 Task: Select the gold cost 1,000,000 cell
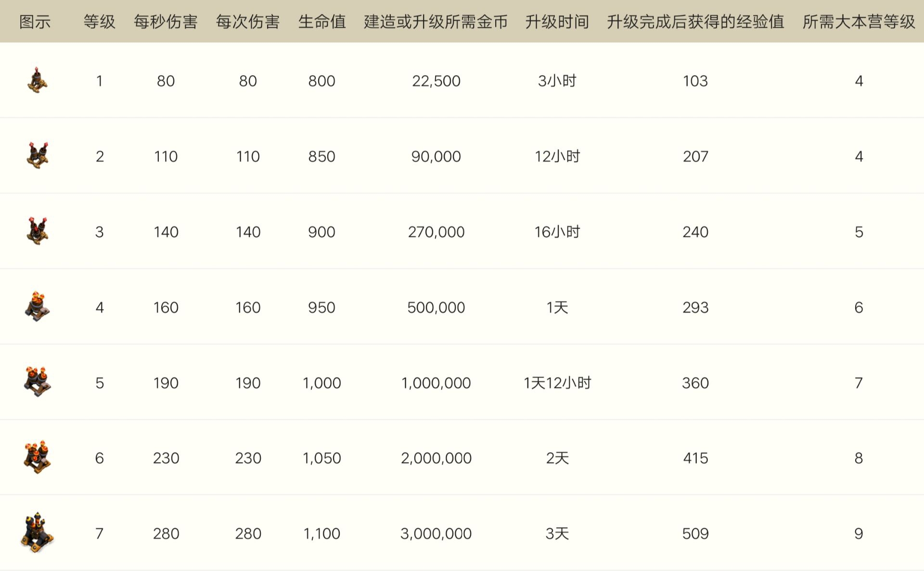[436, 383]
